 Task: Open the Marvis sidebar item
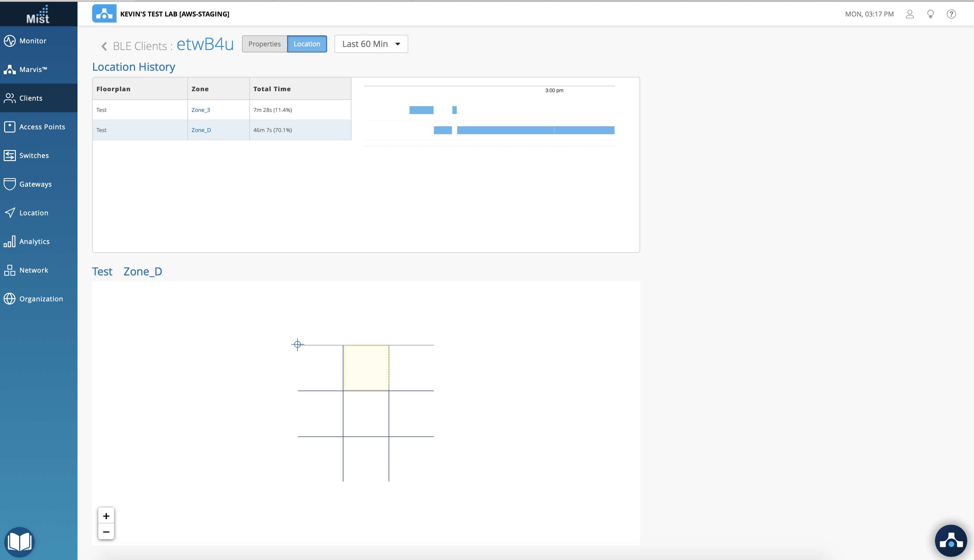[x=33, y=70]
